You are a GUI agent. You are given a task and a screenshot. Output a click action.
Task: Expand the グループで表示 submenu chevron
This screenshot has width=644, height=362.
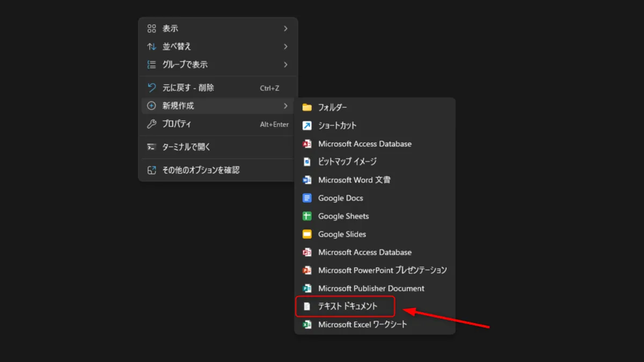pos(286,64)
